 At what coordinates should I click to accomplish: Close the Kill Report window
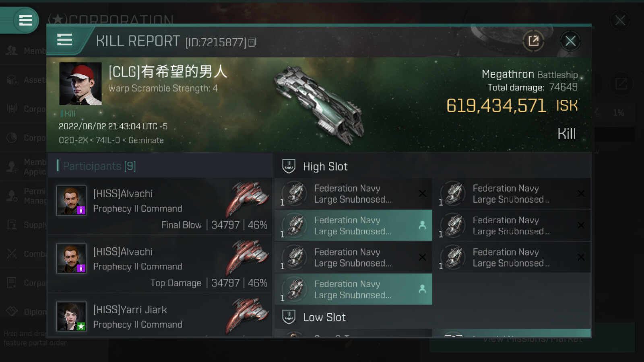coord(570,41)
